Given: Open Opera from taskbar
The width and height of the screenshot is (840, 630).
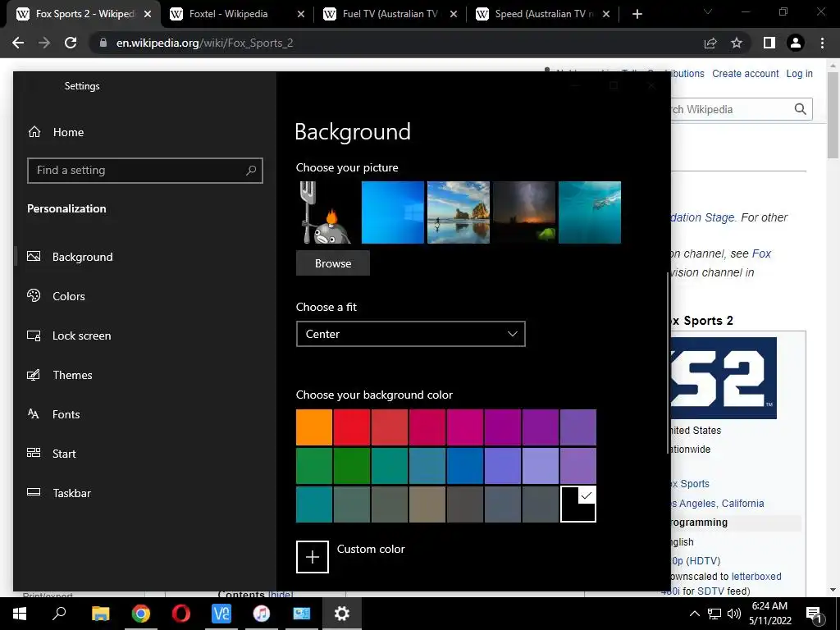Looking at the screenshot, I should pyautogui.click(x=181, y=614).
